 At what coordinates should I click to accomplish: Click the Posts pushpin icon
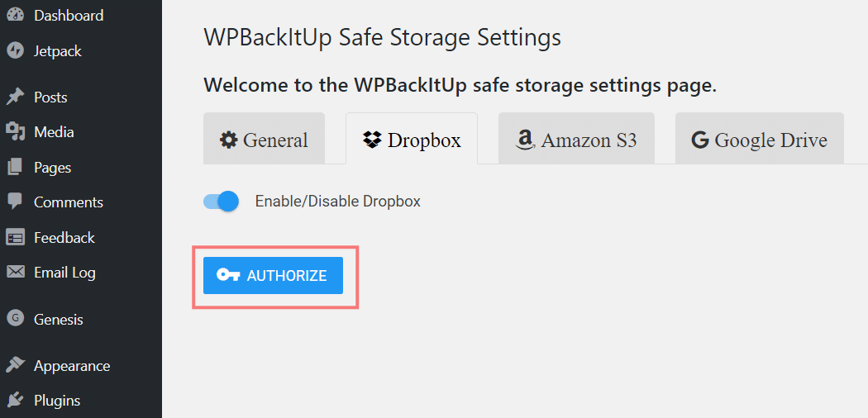[15, 97]
